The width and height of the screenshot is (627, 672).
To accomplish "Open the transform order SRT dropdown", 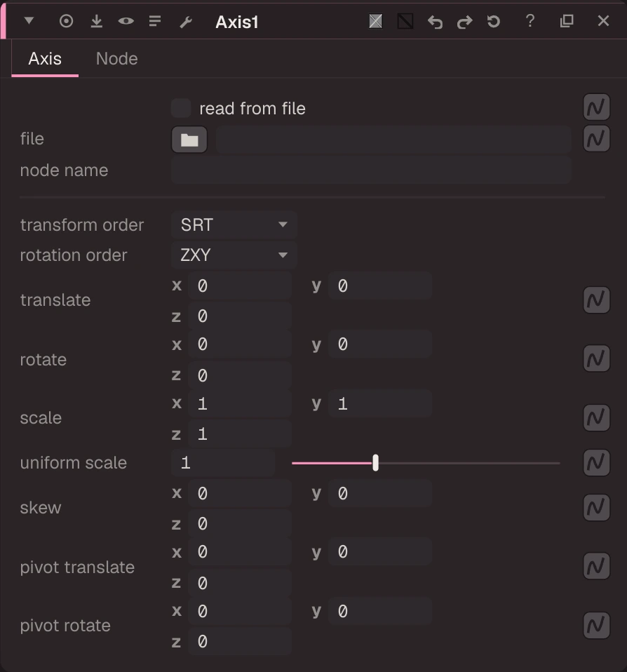I will pos(234,224).
